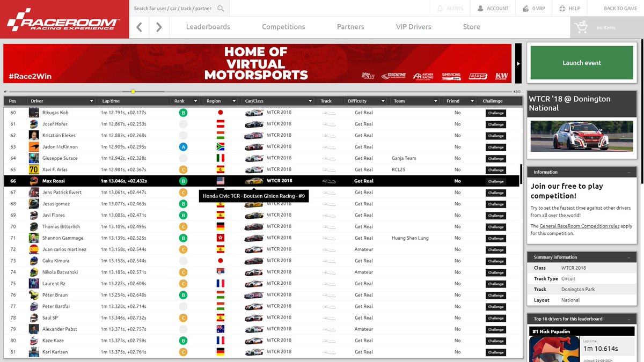This screenshot has width=644, height=362.
Task: Click Juan carlos martinez's Spain flag avatar
Action: tap(34, 249)
